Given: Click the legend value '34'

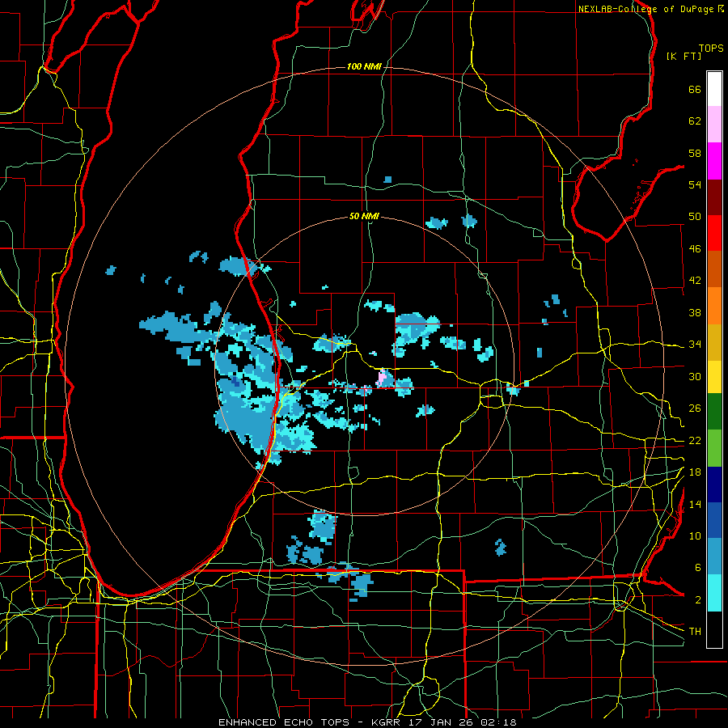Looking at the screenshot, I should tap(695, 345).
